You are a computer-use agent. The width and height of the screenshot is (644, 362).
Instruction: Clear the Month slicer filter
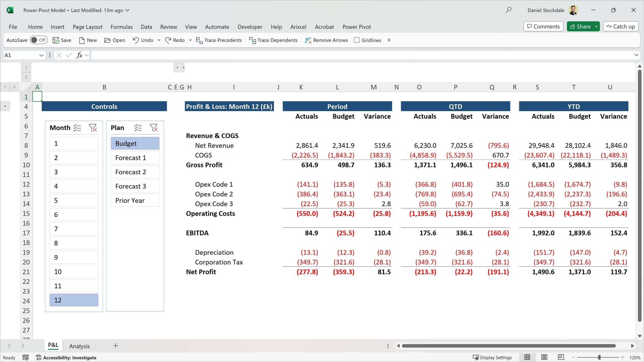point(93,128)
